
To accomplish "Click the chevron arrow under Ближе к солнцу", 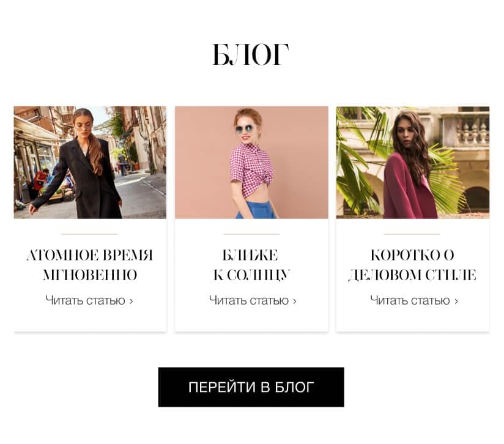I will [x=294, y=302].
